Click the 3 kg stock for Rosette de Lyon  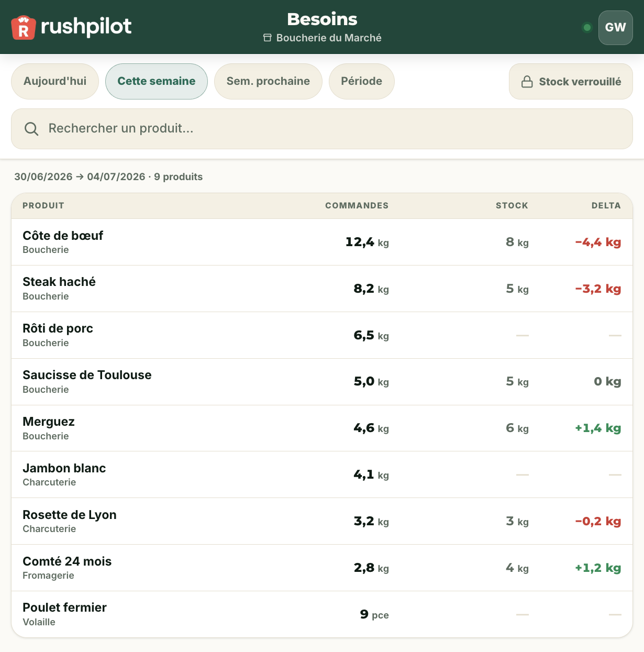click(x=517, y=522)
